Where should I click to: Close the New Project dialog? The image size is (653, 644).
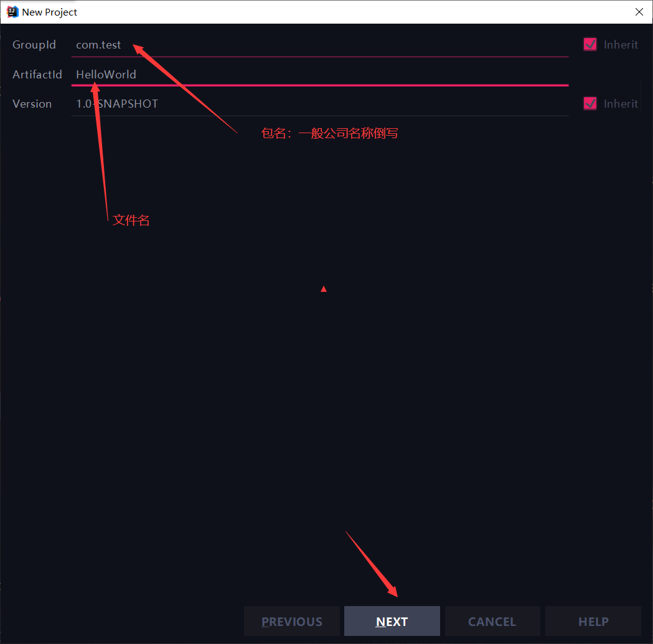coord(639,12)
